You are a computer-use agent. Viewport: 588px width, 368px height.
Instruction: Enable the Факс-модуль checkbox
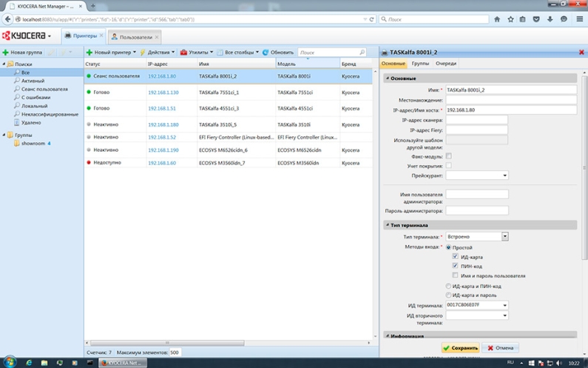click(449, 156)
